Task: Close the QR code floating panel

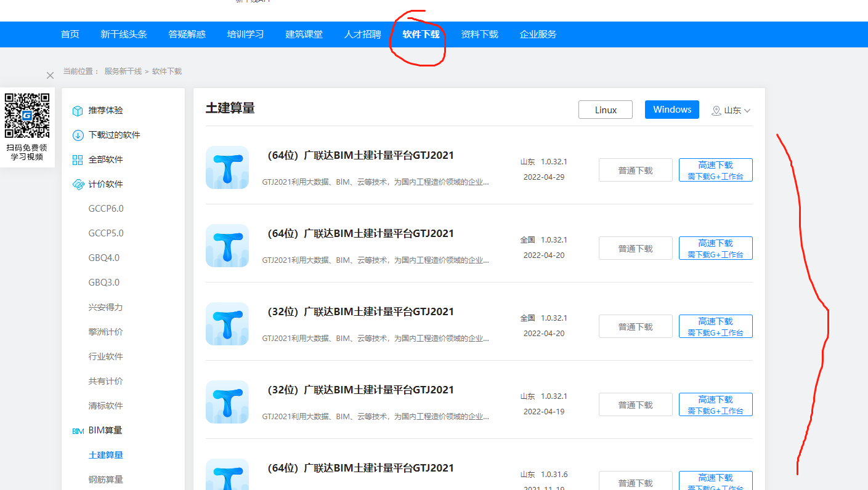Action: [x=51, y=76]
